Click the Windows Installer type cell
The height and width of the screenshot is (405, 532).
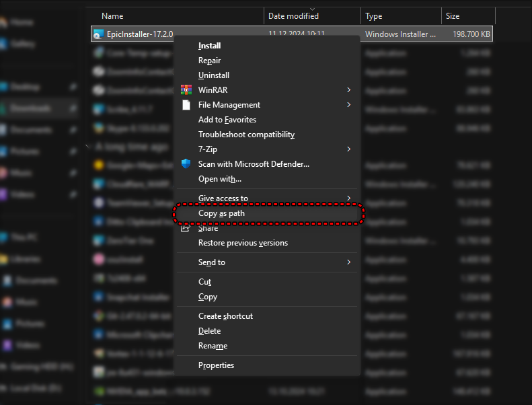tap(400, 34)
